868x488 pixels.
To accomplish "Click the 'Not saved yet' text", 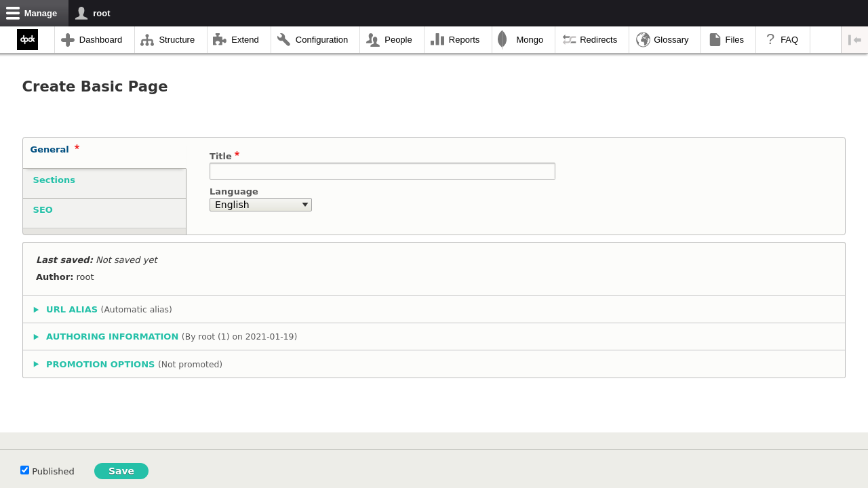I will [127, 260].
